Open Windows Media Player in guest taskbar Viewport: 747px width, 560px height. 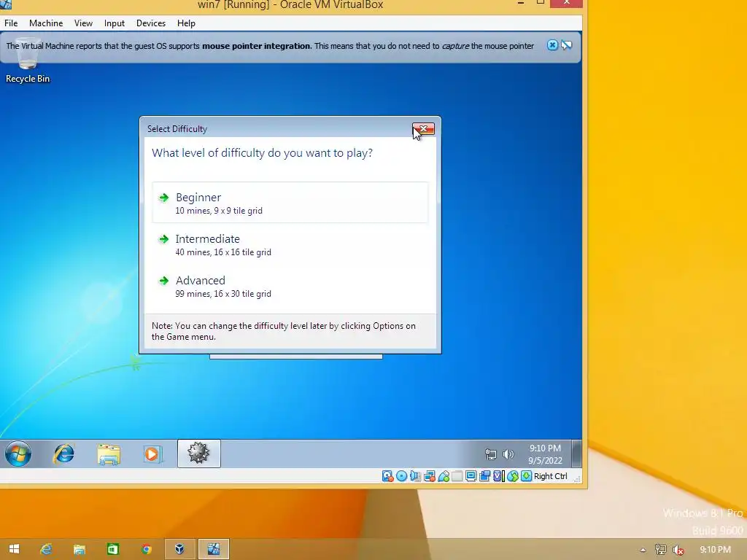152,454
